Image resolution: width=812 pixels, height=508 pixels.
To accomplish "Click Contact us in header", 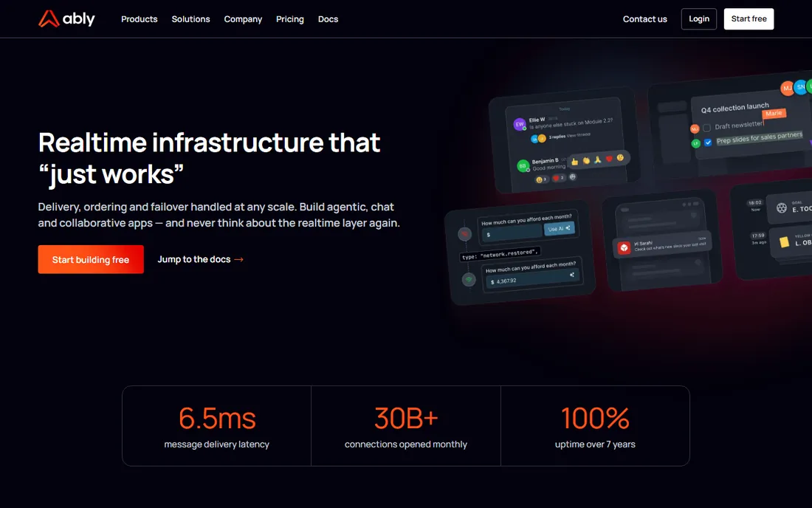I will [644, 19].
